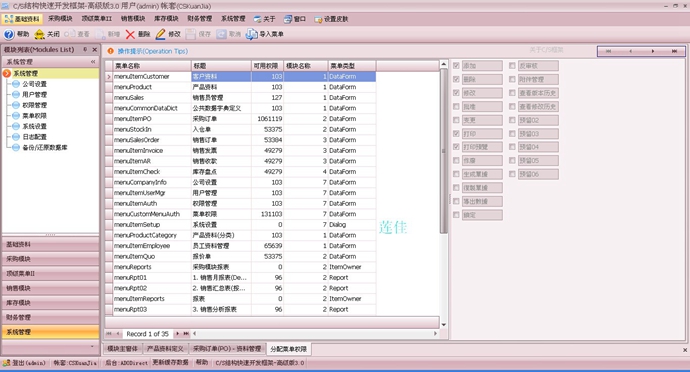690x372 pixels.
Task: Expand the 基础资料 navigation group
Action: point(51,244)
